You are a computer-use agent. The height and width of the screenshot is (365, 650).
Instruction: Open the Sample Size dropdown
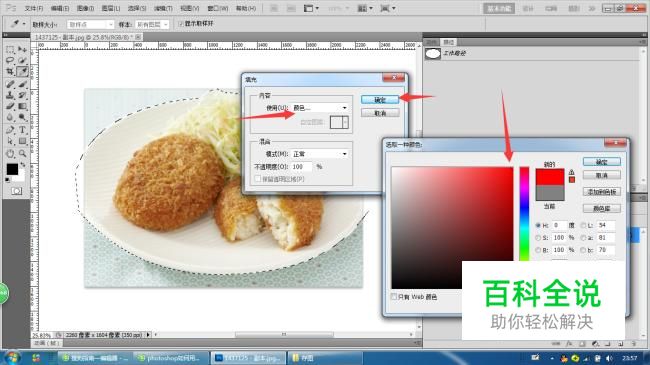pyautogui.click(x=90, y=25)
